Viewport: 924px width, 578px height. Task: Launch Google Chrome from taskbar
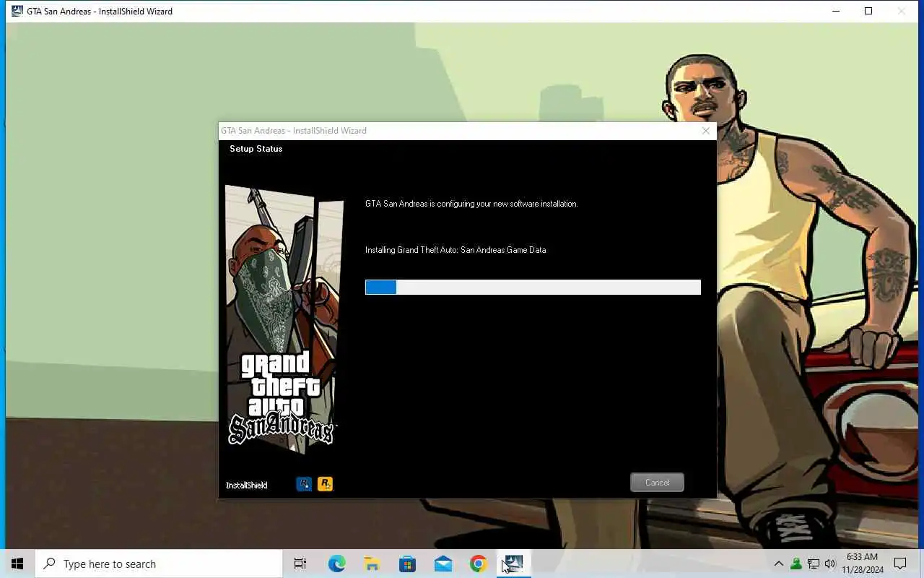tap(478, 564)
